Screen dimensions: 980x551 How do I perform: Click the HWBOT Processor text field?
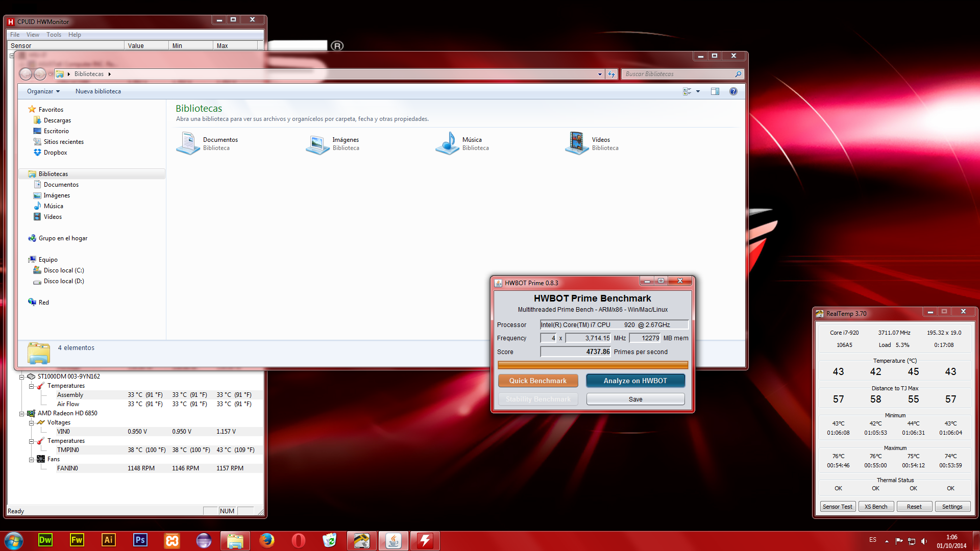615,324
